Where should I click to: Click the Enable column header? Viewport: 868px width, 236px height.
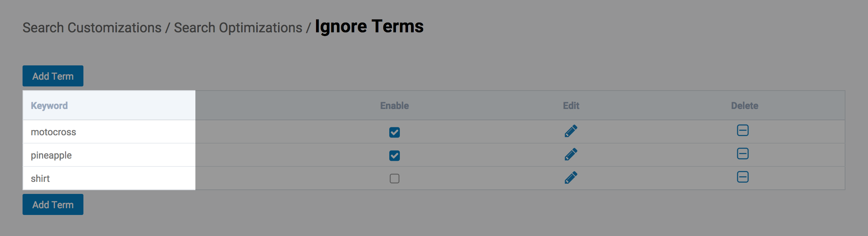pos(395,106)
